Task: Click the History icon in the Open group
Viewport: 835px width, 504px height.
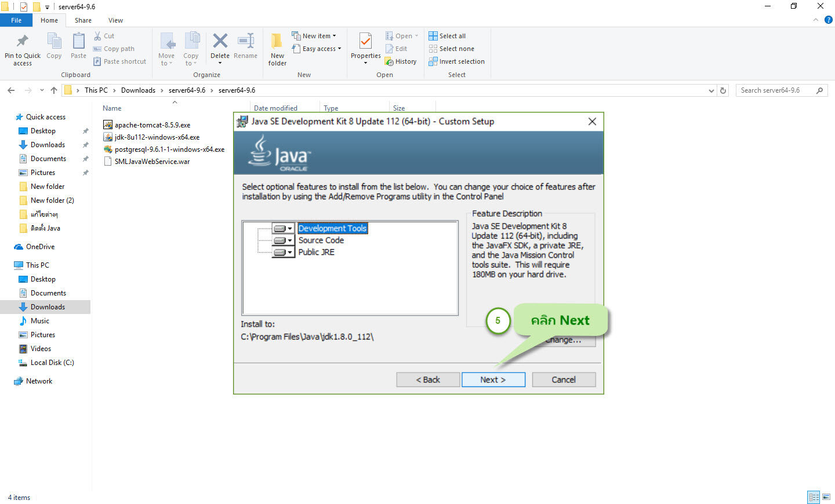Action: pyautogui.click(x=401, y=61)
